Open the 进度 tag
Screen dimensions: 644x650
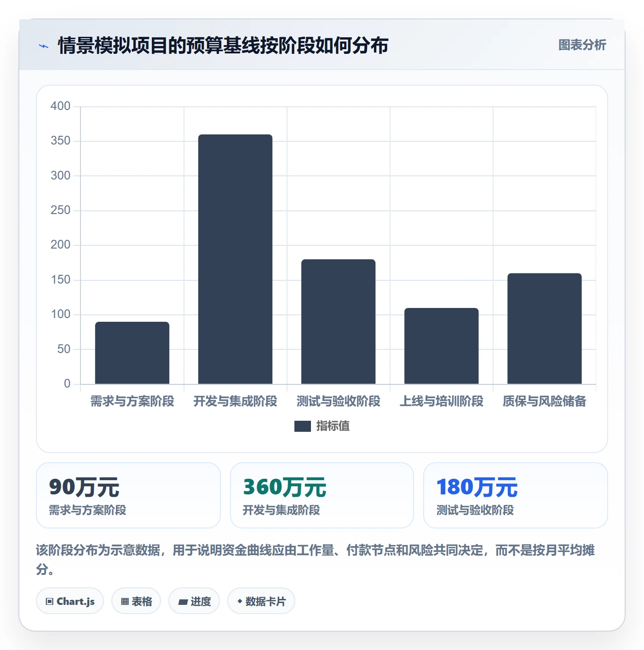click(194, 601)
